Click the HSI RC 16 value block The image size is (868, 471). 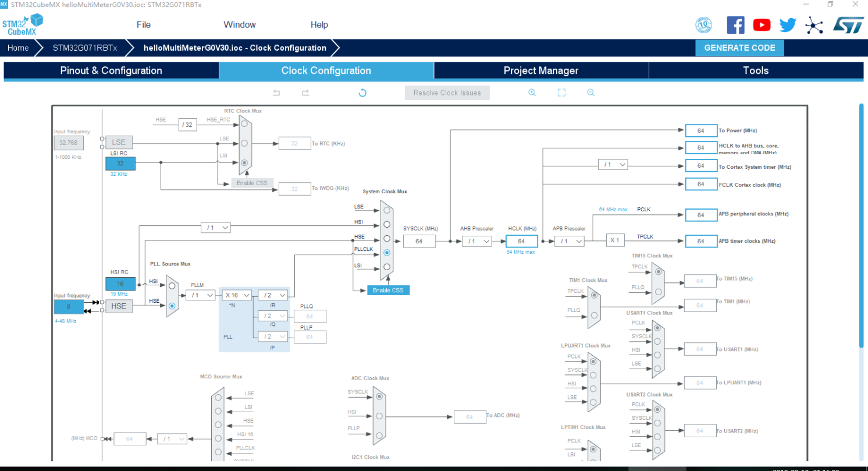coord(120,284)
